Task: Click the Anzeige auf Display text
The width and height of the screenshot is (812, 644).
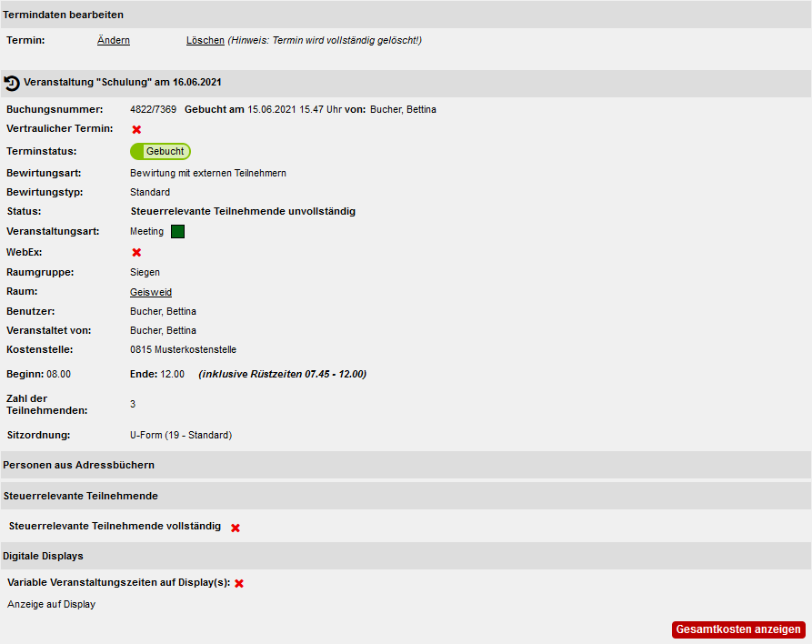Action: [51, 604]
